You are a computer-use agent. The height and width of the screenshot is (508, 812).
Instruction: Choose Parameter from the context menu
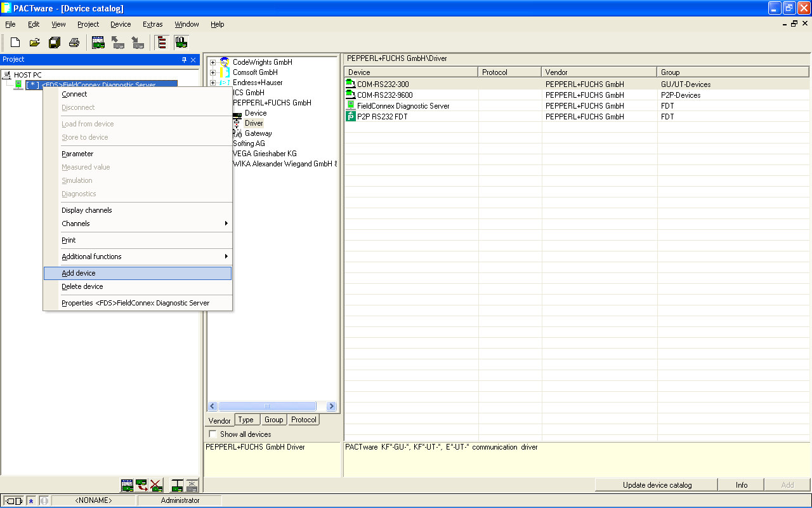(x=138, y=154)
